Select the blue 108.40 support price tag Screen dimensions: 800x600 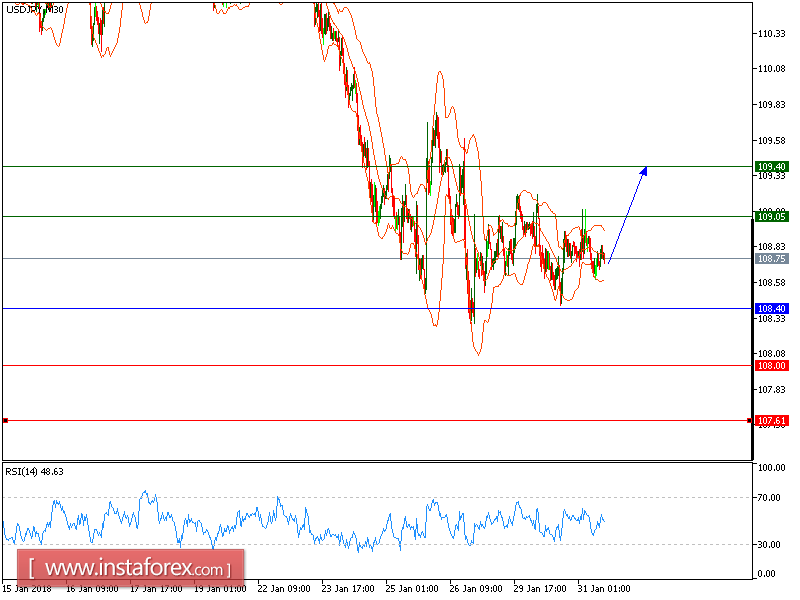pyautogui.click(x=770, y=307)
